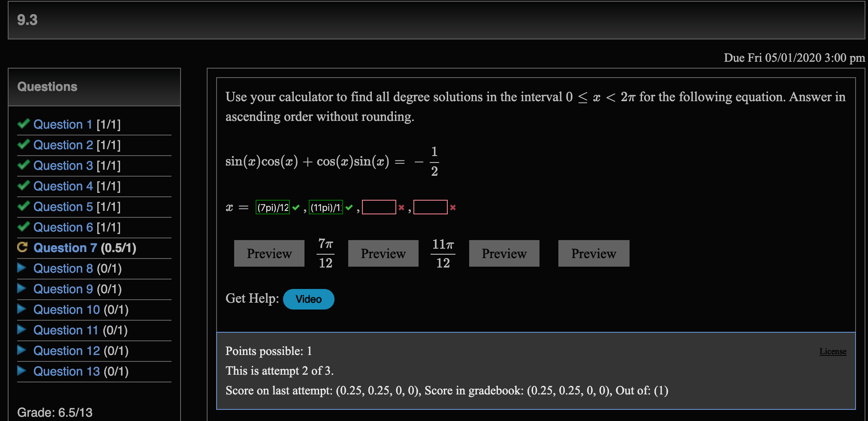This screenshot has height=421, width=868.
Task: Click green check after second answer
Action: point(349,207)
